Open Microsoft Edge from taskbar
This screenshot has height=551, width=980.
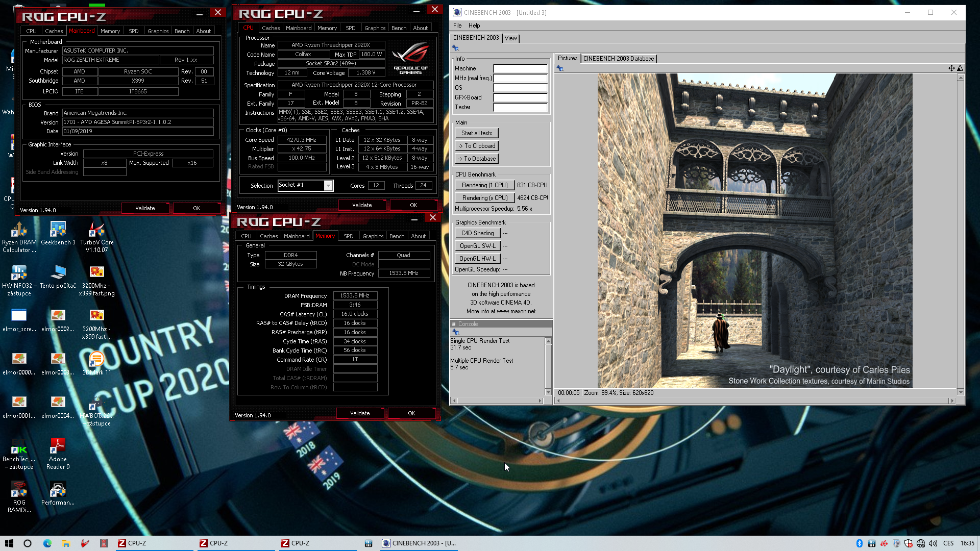47,543
